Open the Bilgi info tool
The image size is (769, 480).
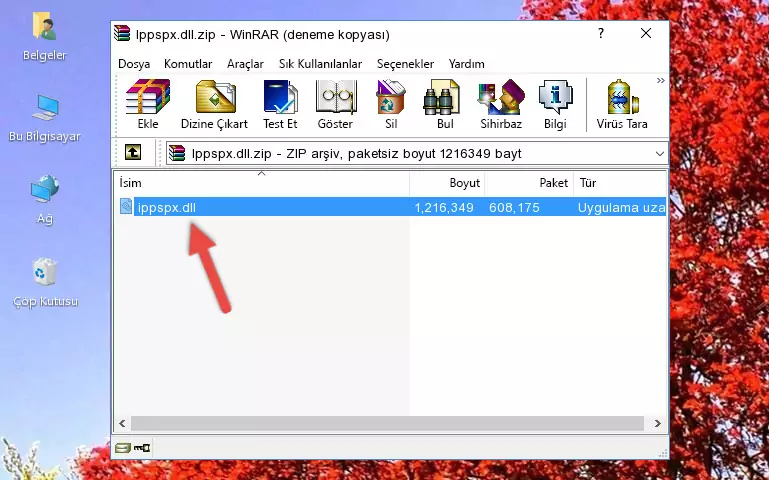555,104
